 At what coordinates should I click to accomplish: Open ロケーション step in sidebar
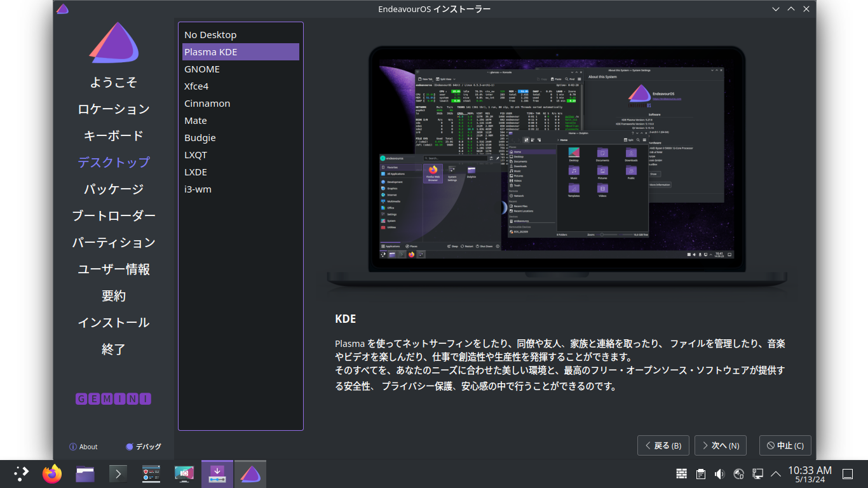click(x=114, y=109)
